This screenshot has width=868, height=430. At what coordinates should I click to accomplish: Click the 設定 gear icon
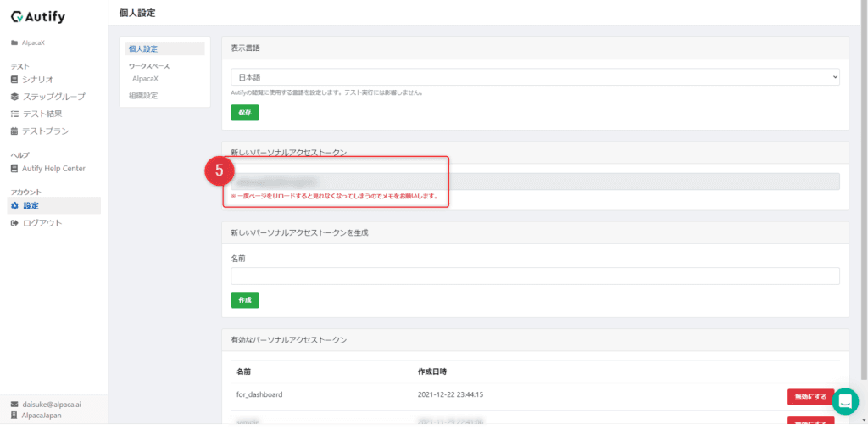14,206
